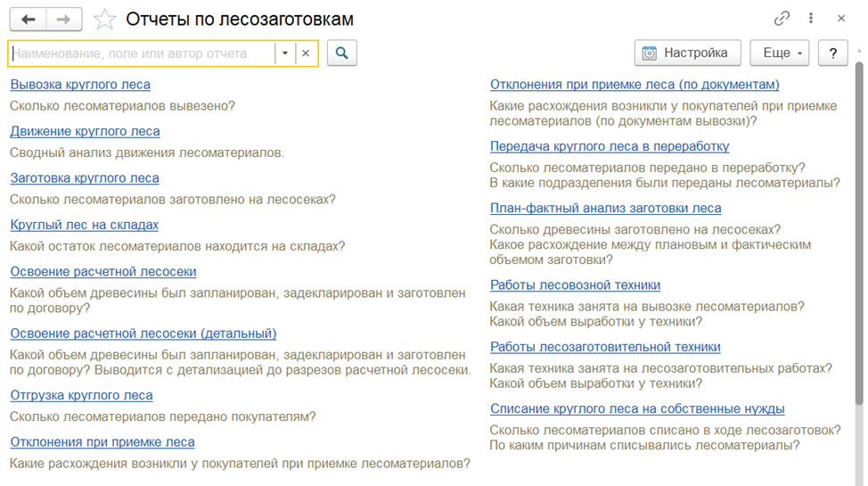Open help with the question mark button
The height and width of the screenshot is (486, 868).
(833, 54)
